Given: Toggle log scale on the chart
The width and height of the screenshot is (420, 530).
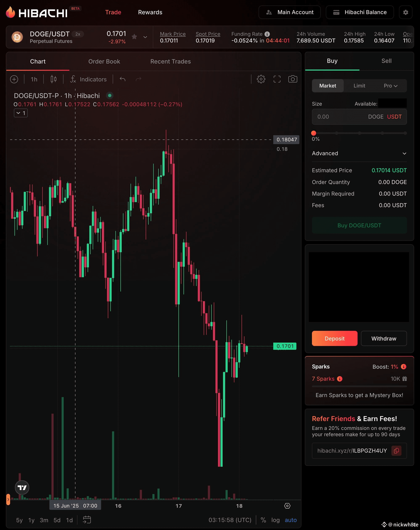Looking at the screenshot, I should coord(276,520).
